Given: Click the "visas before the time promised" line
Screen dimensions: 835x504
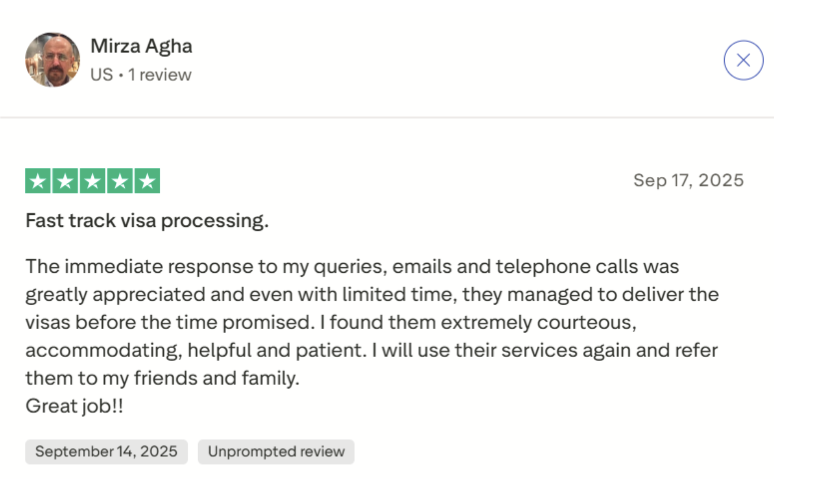Looking at the screenshot, I should (331, 323).
